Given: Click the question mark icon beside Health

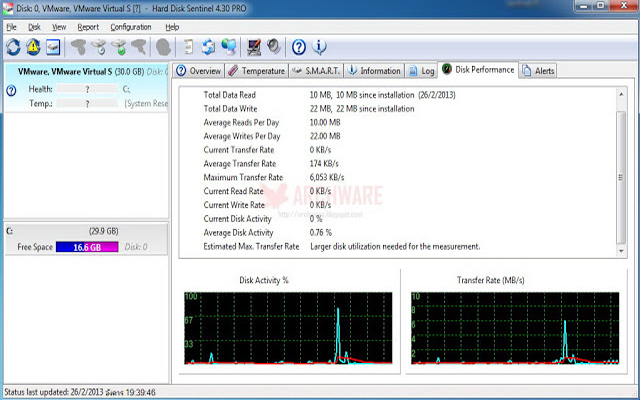Looking at the screenshot, I should [11, 90].
